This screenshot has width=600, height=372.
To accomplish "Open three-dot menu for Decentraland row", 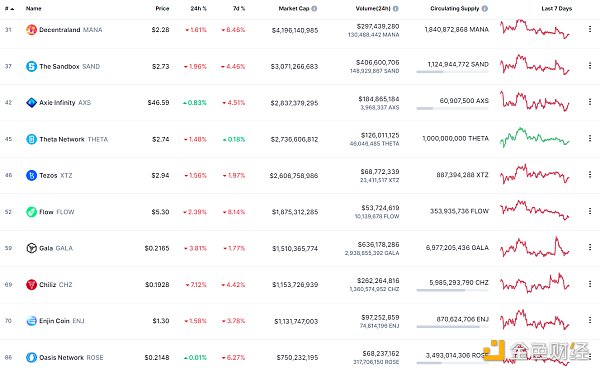I will [590, 29].
